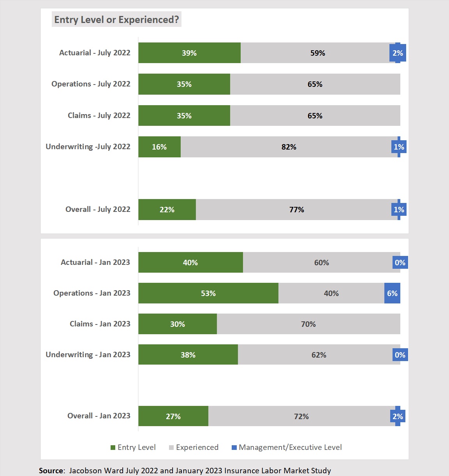Image resolution: width=449 pixels, height=476 pixels.
Task: Click the 53% entry-level bar for Operations Jan 2023
Action: [x=208, y=293]
